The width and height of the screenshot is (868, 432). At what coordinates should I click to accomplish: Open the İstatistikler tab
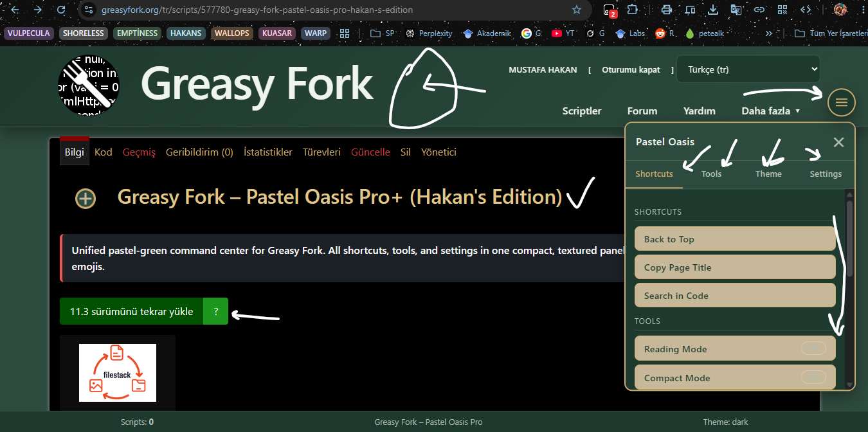(267, 152)
